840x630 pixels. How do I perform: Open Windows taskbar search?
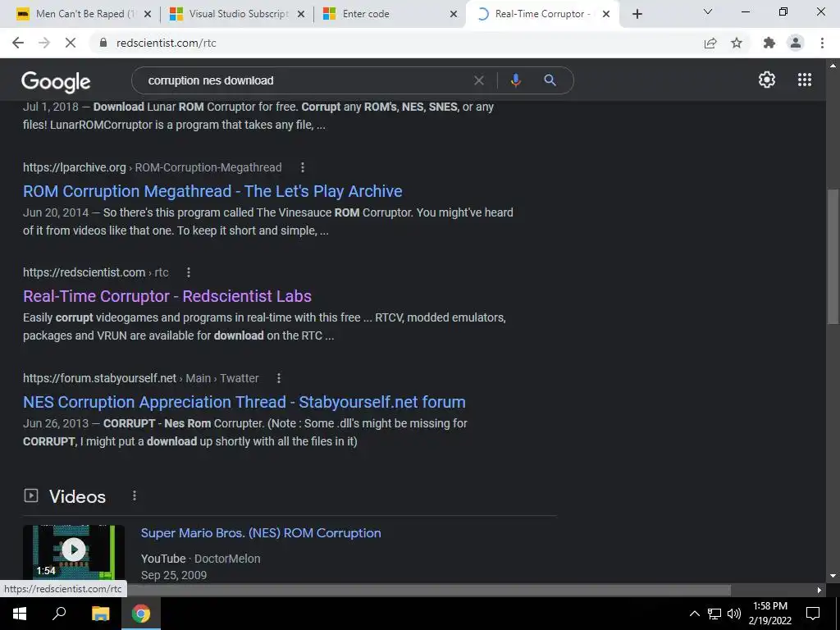[59, 614]
